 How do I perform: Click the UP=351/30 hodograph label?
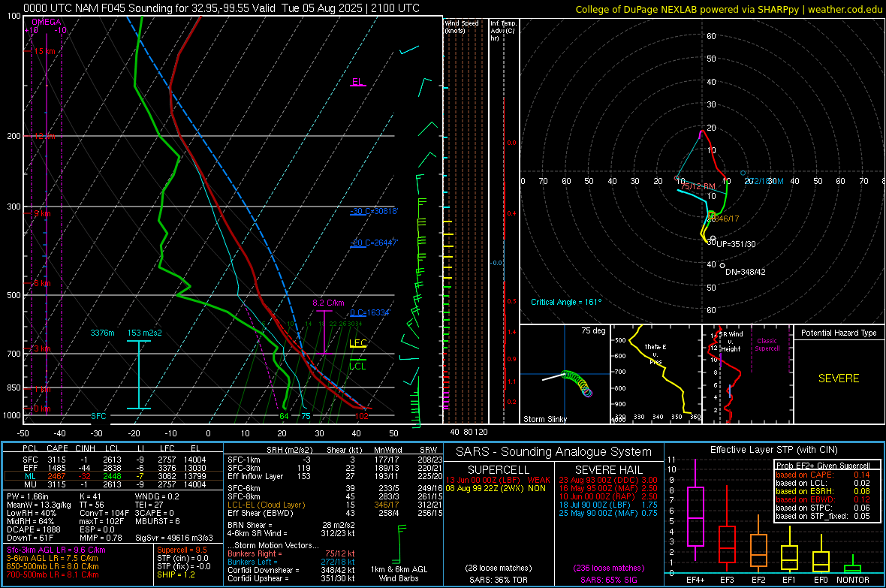(737, 244)
